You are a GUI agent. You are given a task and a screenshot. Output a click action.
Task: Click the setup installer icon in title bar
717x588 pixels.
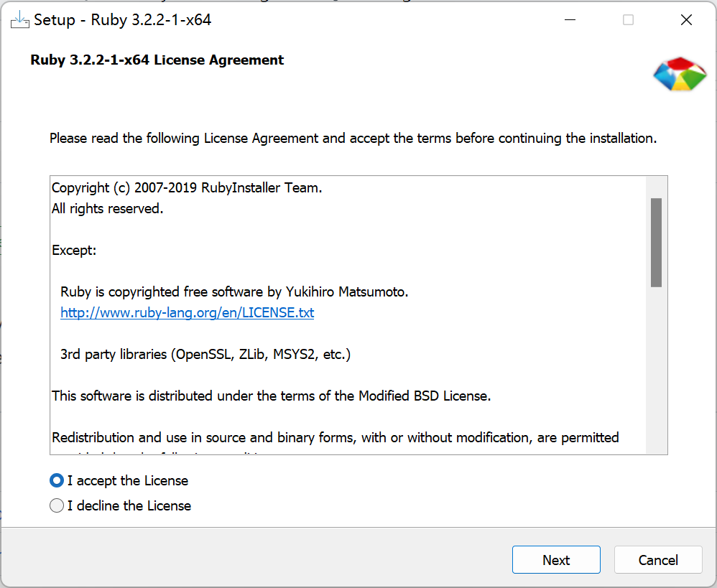[x=19, y=20]
